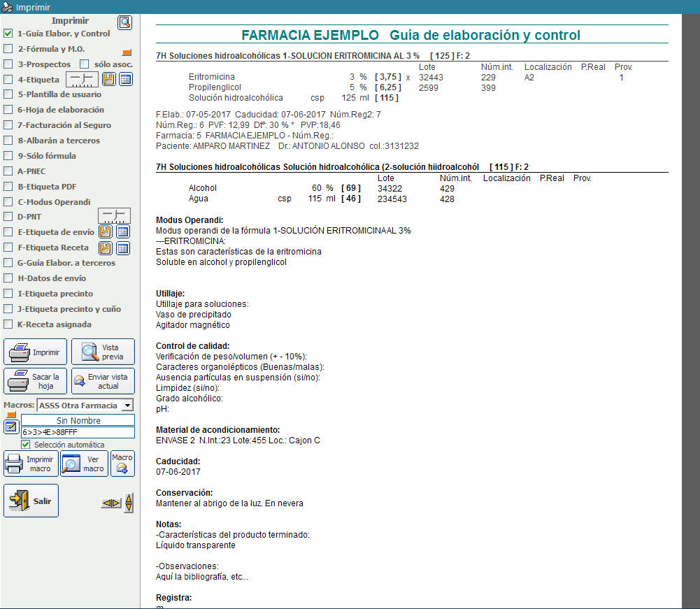Check 8-Albarán a terceros
This screenshot has height=609, width=700.
pos(8,141)
